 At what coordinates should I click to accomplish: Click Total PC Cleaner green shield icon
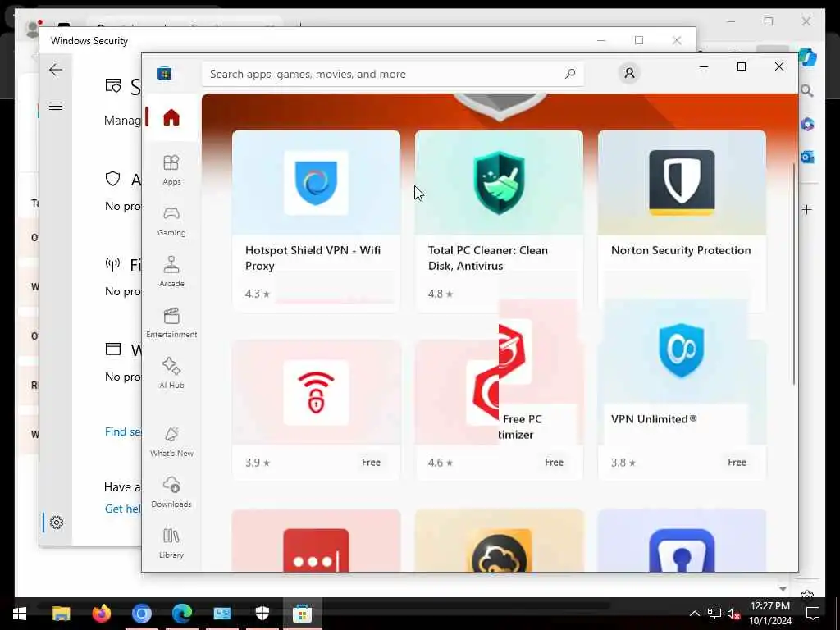coord(499,183)
